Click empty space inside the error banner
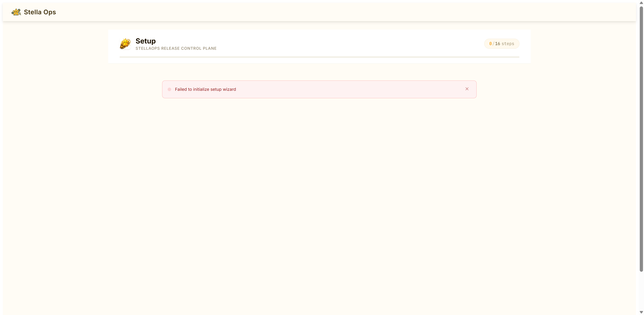Viewport: 644px width, 315px height. 350,89
